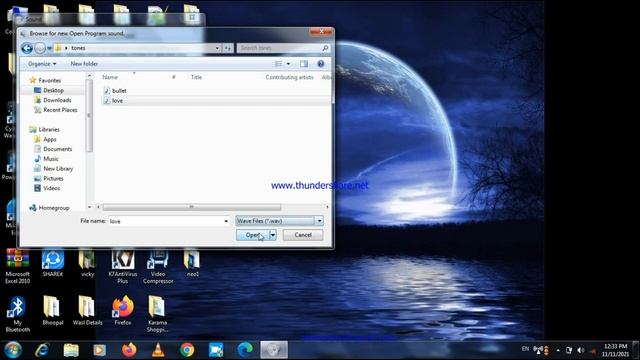The image size is (640, 360).
Task: Open the neo1 desktop folder
Action: (x=192, y=263)
